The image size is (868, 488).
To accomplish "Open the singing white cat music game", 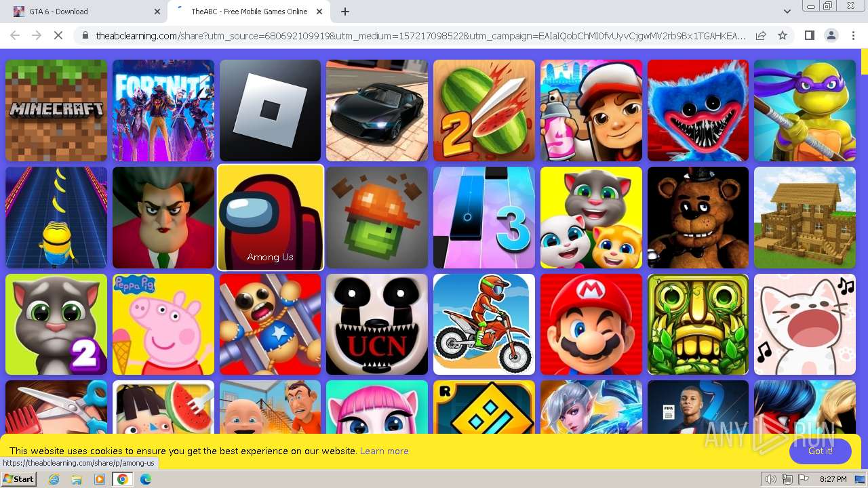I will coord(805,324).
